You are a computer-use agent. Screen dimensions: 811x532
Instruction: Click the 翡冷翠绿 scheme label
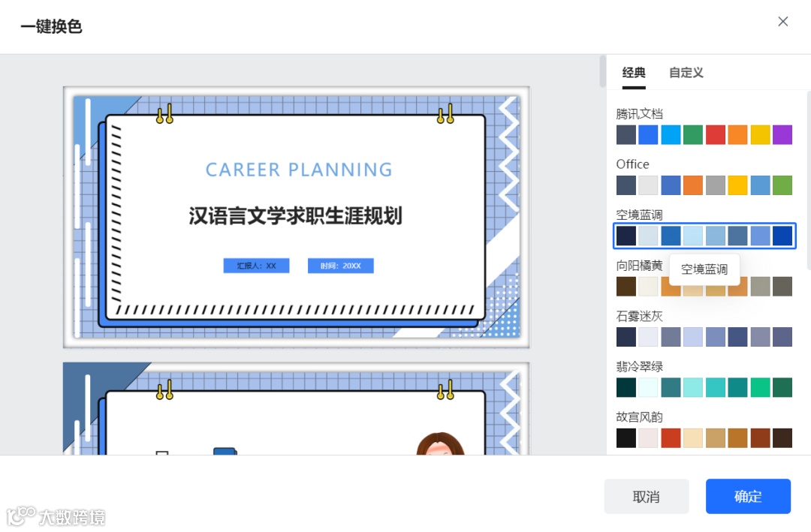click(x=639, y=367)
